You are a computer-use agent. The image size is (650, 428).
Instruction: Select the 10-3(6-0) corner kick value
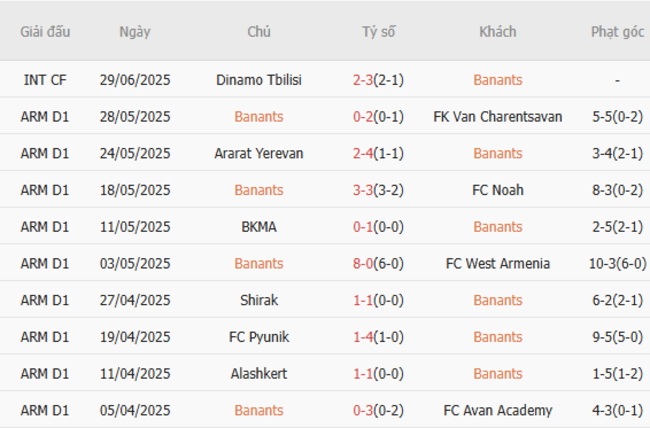click(x=617, y=264)
